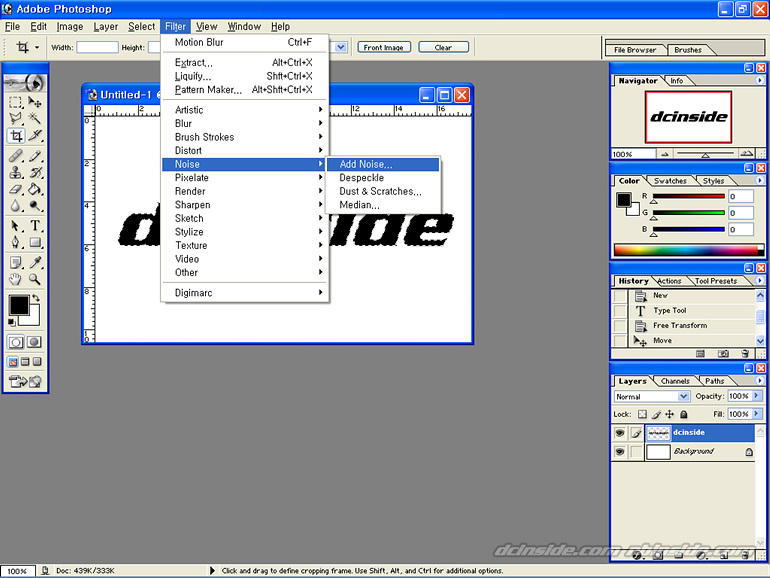Jump to ImageReady button
The height and width of the screenshot is (578, 770).
25,381
